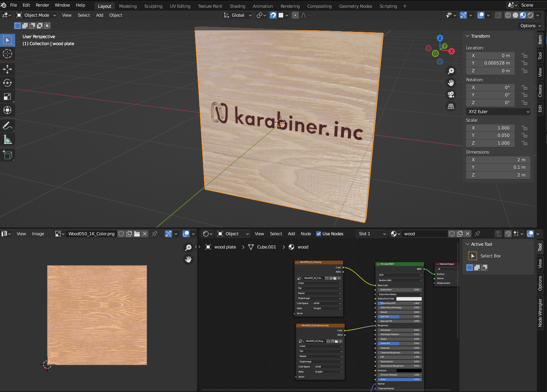Viewport: 547px width, 392px height.
Task: Click node editor parent tree arrow icon
Action: [498, 234]
